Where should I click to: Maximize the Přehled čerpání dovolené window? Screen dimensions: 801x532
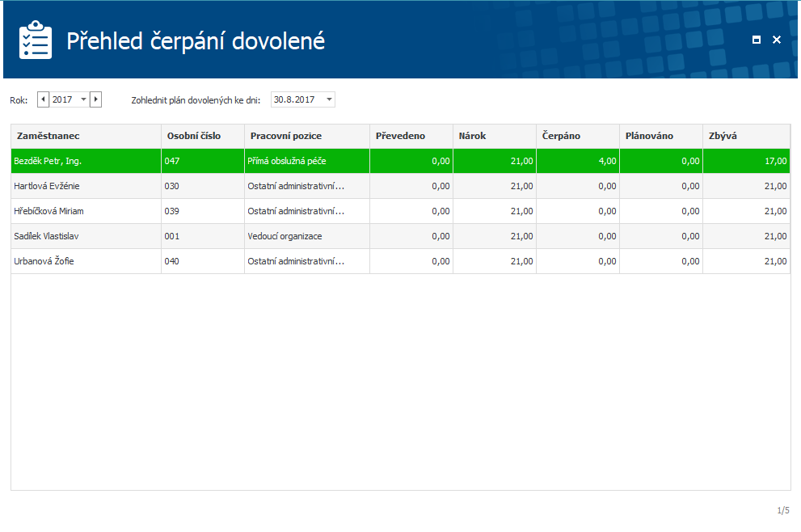[757, 40]
